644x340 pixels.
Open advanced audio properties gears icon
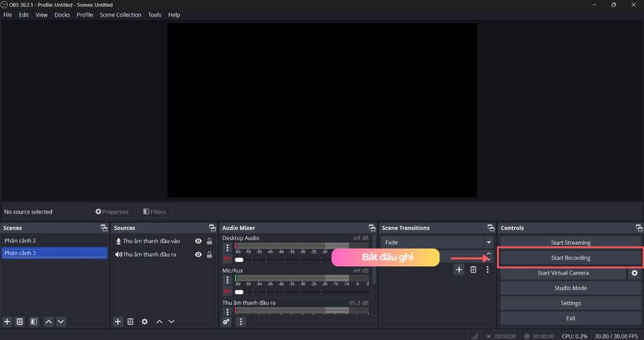pyautogui.click(x=226, y=321)
